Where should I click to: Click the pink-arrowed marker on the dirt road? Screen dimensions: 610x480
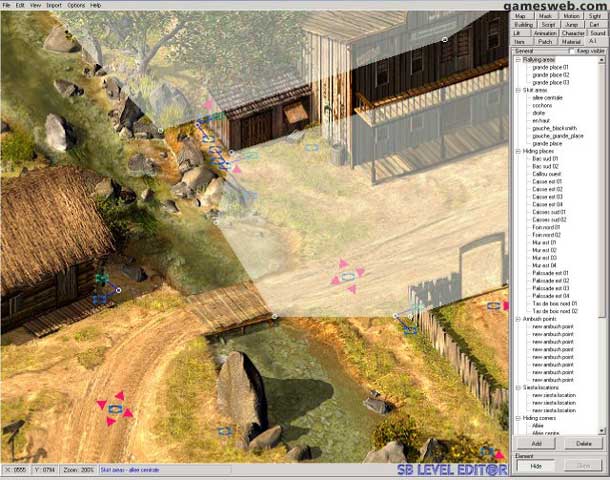tap(115, 409)
